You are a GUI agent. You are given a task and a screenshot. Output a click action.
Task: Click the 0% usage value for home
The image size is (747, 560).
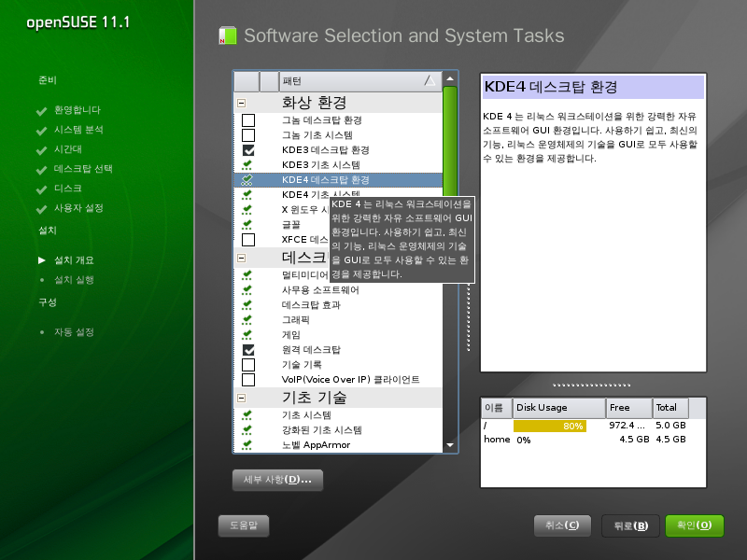[x=523, y=440]
